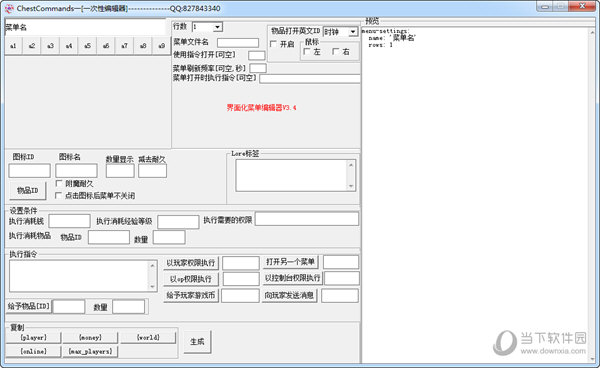
Task: Click field next to 以控制台权限执行
Action: (342, 278)
